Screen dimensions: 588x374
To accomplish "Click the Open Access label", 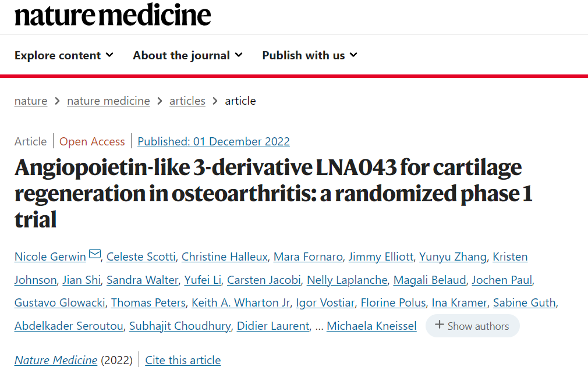I will (x=92, y=142).
